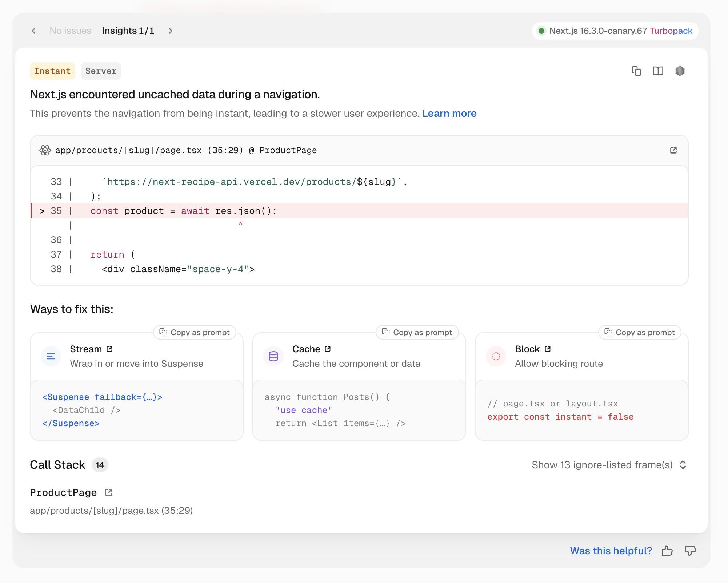Screen dimensions: 728x583
Task: Give thumbs down feedback
Action: pos(690,551)
